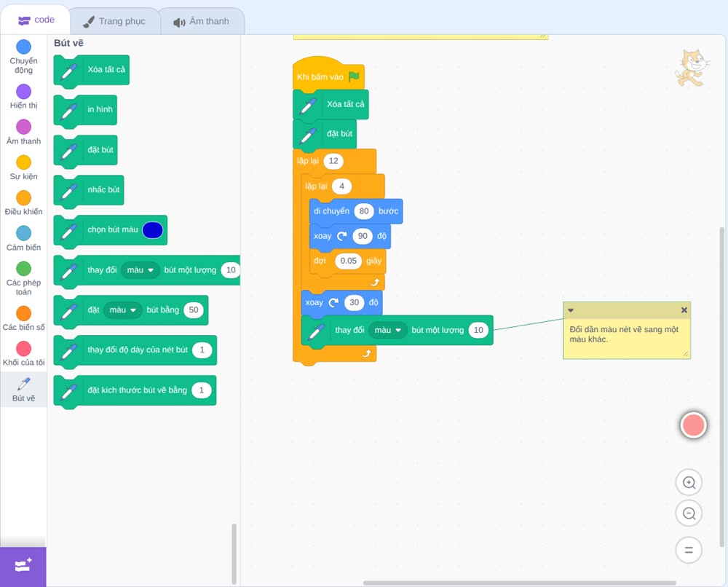The width and height of the screenshot is (728, 587).
Task: Select the Âm thanh category in sidebar
Action: coord(23,133)
